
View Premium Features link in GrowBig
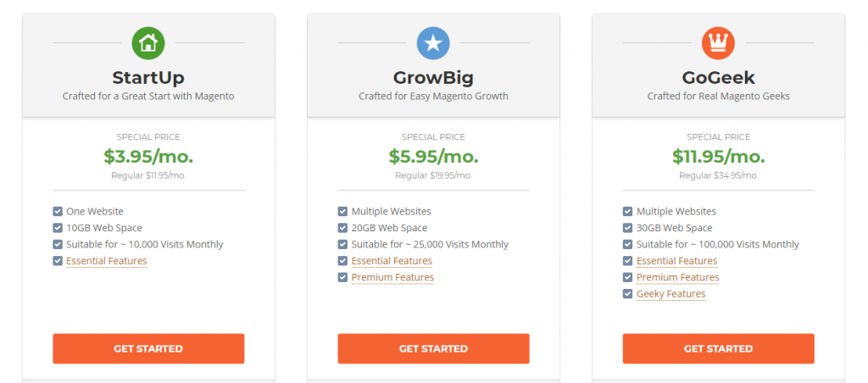[x=392, y=277]
